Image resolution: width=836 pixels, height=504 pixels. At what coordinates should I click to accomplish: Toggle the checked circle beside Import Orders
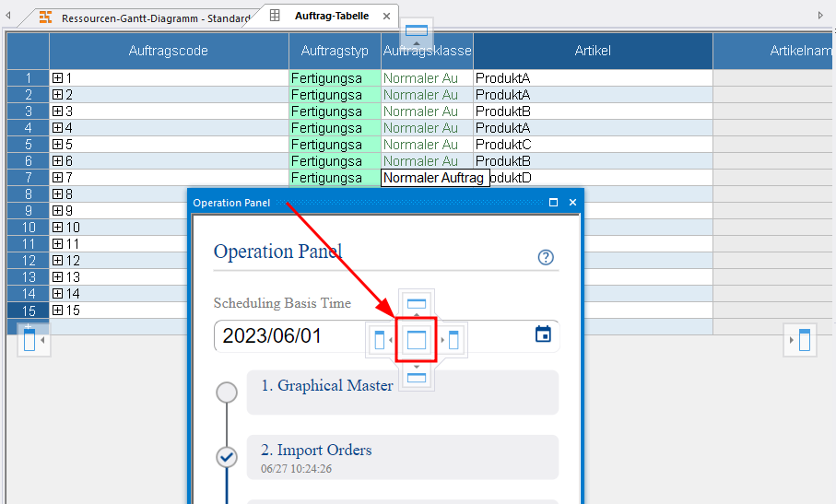227,457
